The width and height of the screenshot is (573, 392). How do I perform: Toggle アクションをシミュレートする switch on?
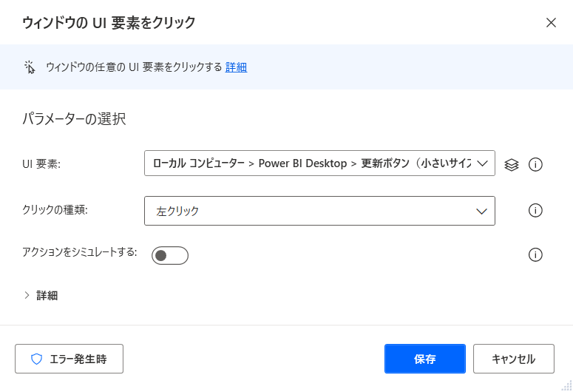click(170, 255)
